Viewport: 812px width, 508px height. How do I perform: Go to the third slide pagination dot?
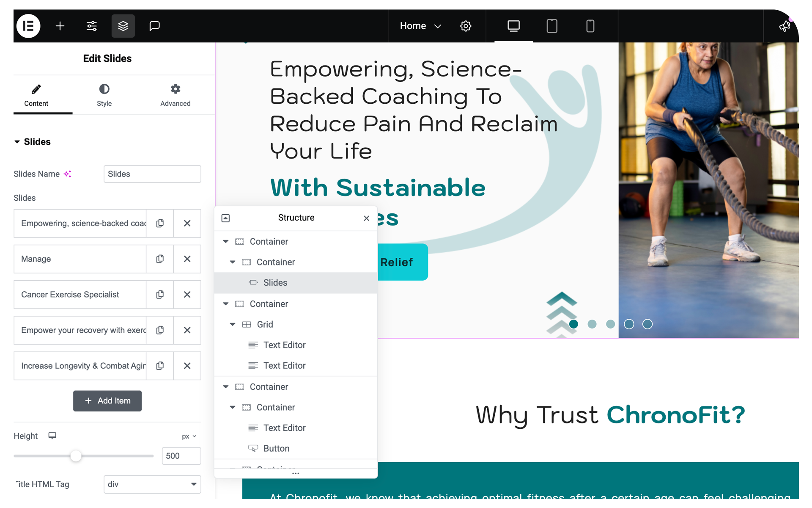pos(610,324)
